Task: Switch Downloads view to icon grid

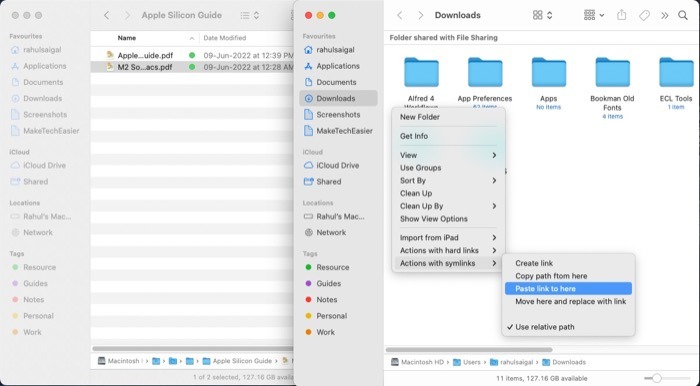Action: pyautogui.click(x=542, y=15)
